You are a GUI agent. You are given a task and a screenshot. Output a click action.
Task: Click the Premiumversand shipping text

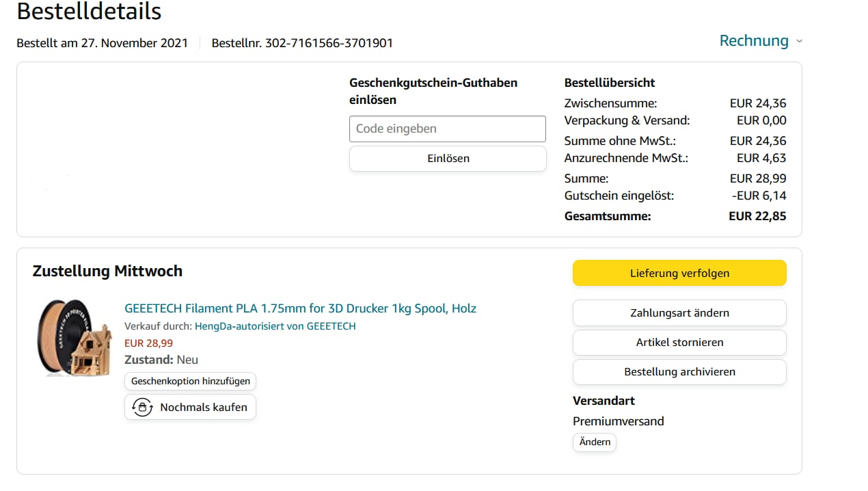tap(618, 421)
